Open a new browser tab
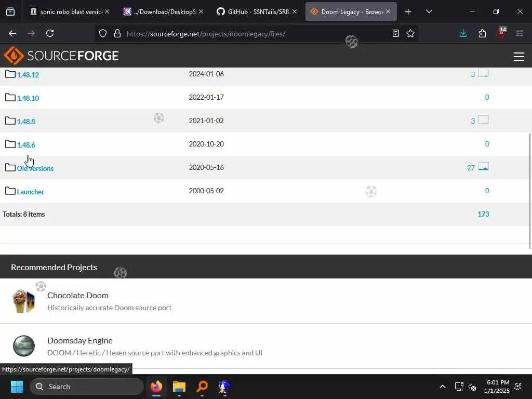 click(408, 12)
